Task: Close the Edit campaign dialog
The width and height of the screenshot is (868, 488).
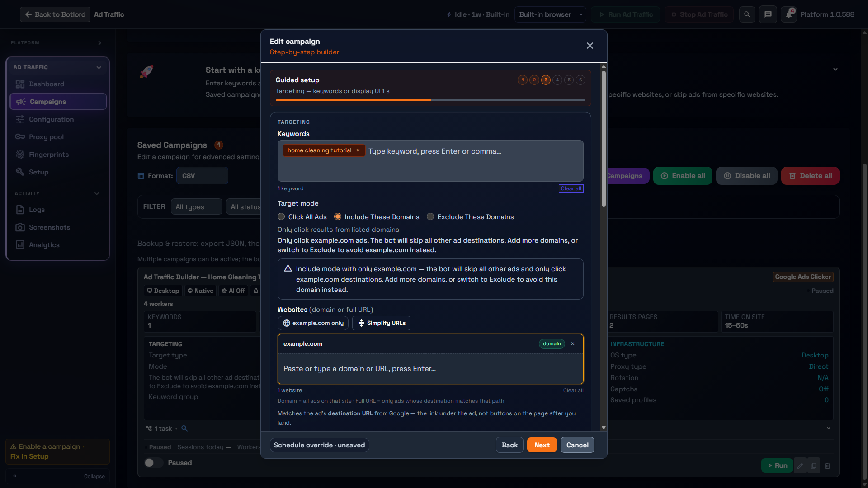Action: pos(590,46)
